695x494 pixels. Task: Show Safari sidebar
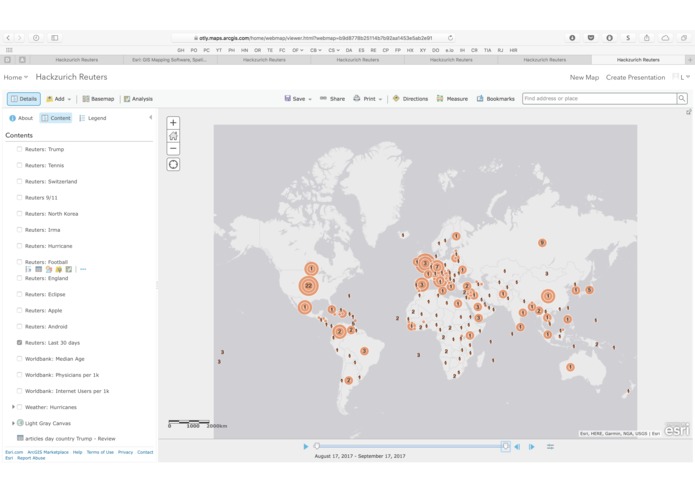click(x=55, y=38)
